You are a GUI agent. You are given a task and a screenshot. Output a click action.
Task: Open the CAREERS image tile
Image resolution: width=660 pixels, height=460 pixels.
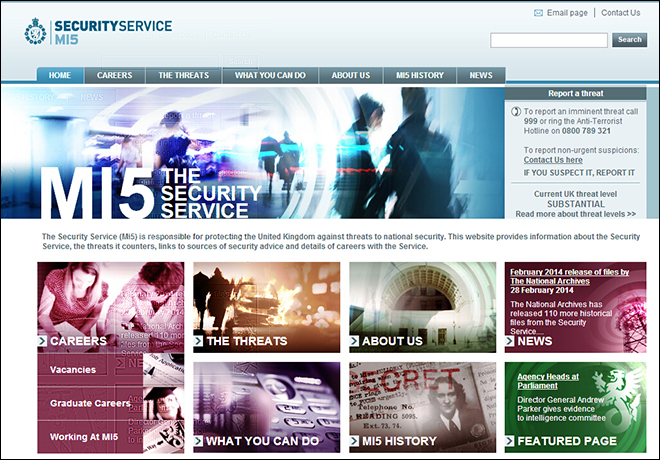coord(111,307)
